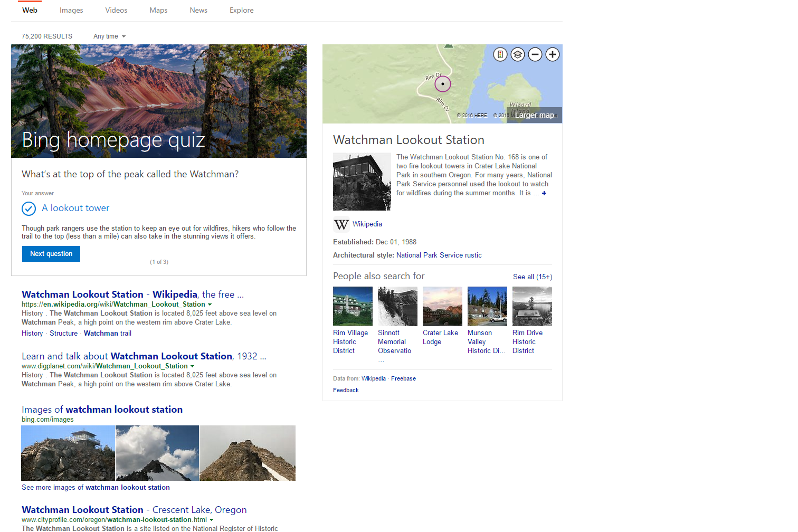Switch to the Maps tab
Screen dimensions: 798x532
(x=158, y=10)
